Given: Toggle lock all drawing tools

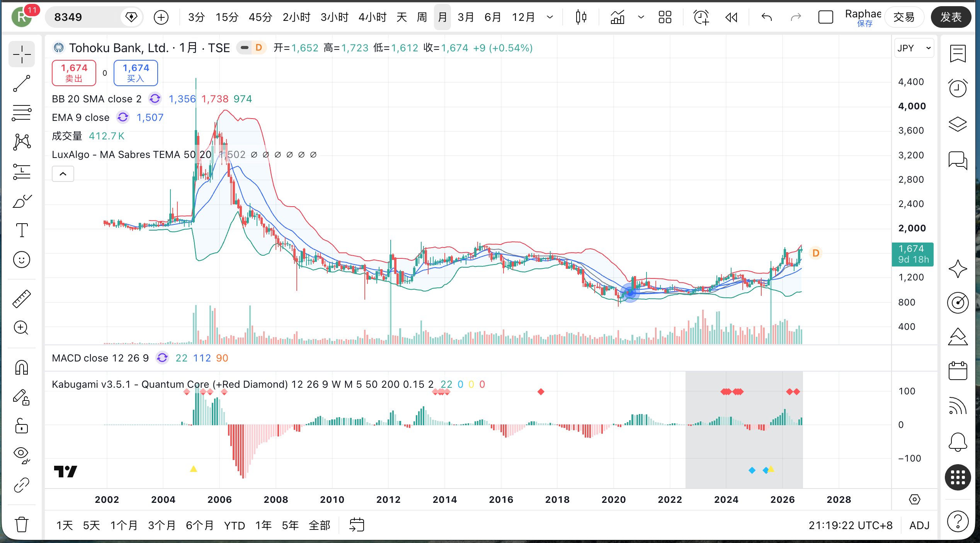Looking at the screenshot, I should click(x=22, y=426).
